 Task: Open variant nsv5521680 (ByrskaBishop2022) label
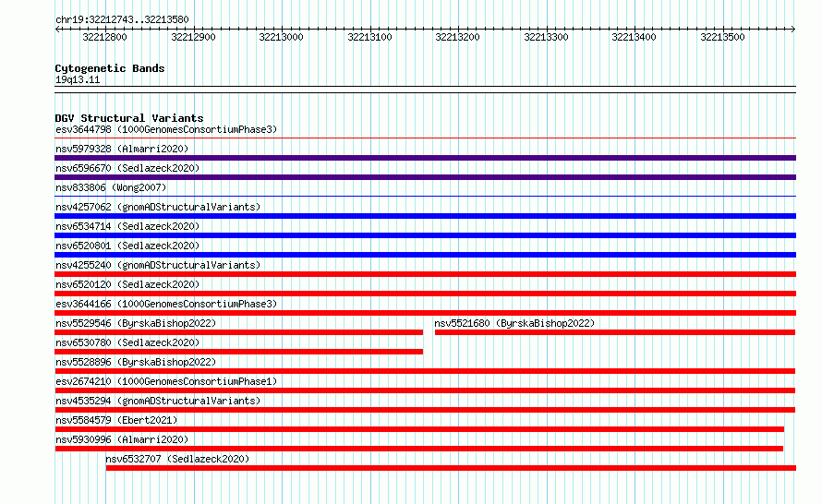(x=514, y=323)
